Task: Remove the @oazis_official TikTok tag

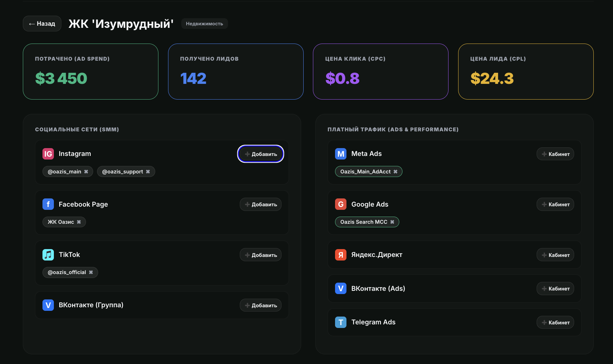Action: click(x=91, y=272)
